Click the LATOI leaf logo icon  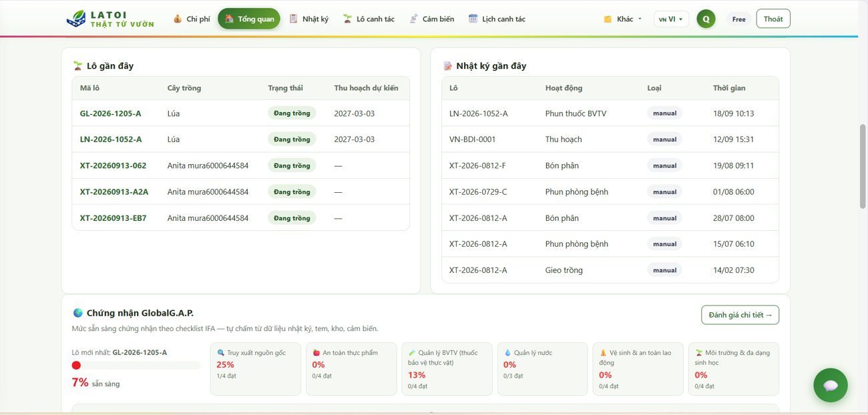[x=76, y=19]
